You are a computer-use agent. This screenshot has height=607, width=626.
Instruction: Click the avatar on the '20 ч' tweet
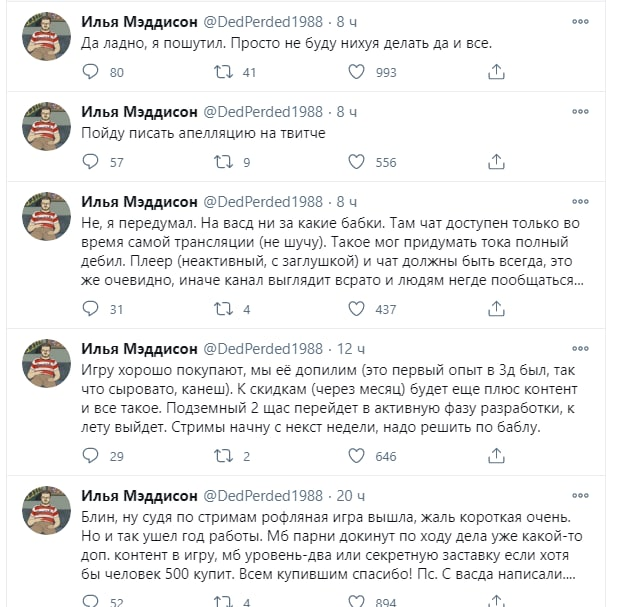[x=45, y=511]
